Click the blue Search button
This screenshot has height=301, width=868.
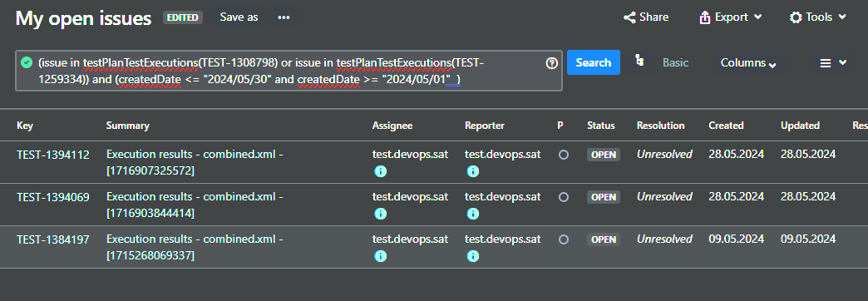click(x=594, y=62)
